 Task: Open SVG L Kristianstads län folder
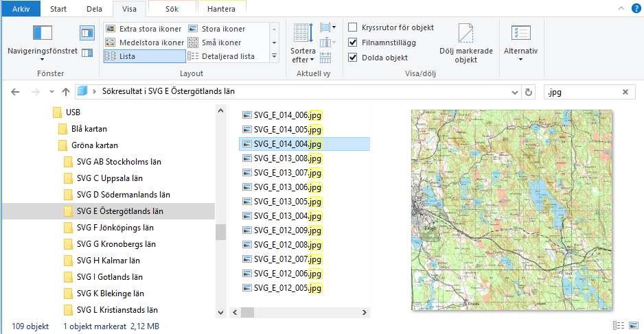point(111,309)
